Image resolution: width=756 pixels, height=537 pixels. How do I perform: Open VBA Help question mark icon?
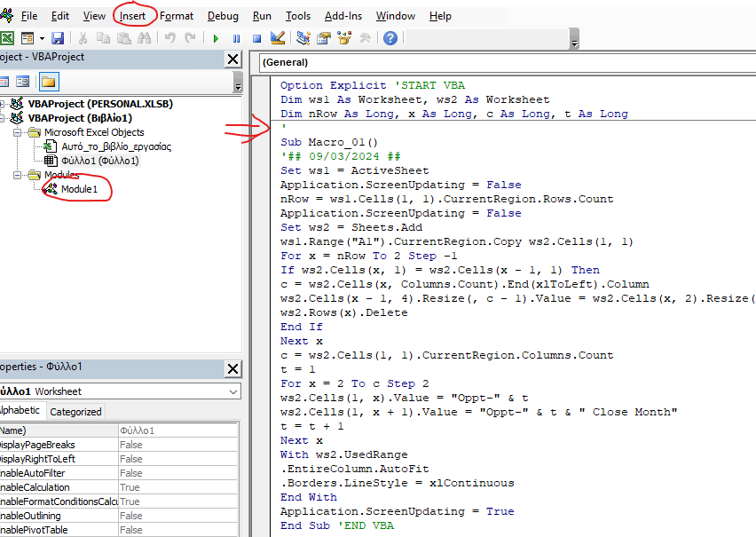390,38
